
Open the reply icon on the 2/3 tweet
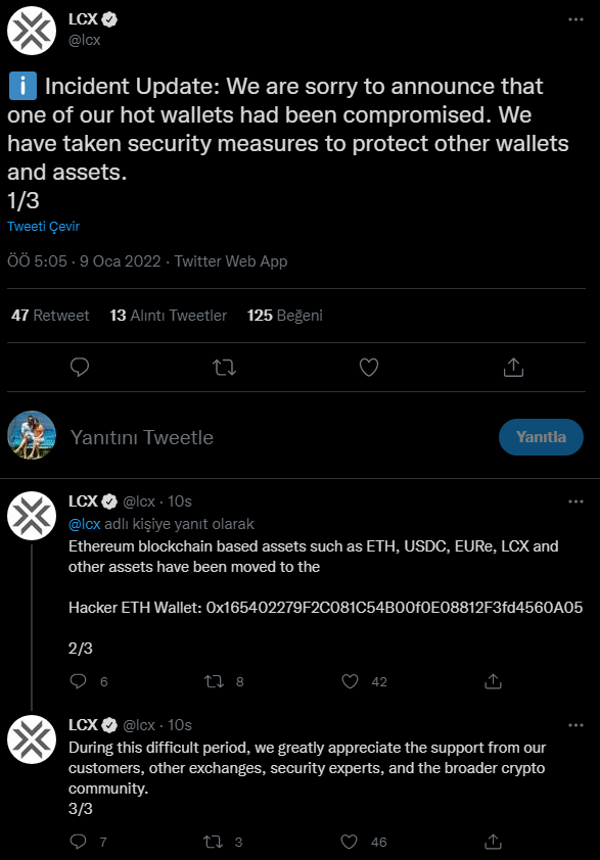tap(79, 681)
